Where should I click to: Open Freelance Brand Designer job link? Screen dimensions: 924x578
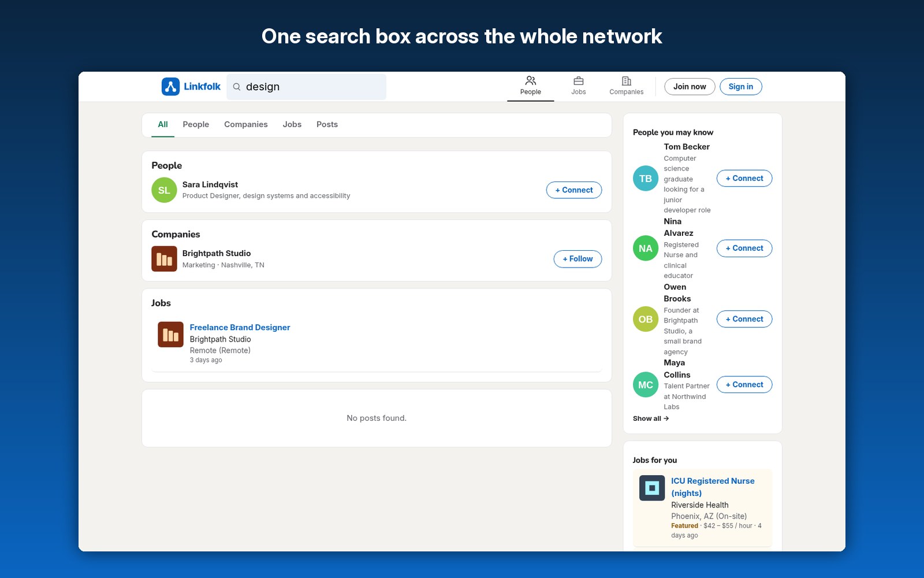[240, 327]
